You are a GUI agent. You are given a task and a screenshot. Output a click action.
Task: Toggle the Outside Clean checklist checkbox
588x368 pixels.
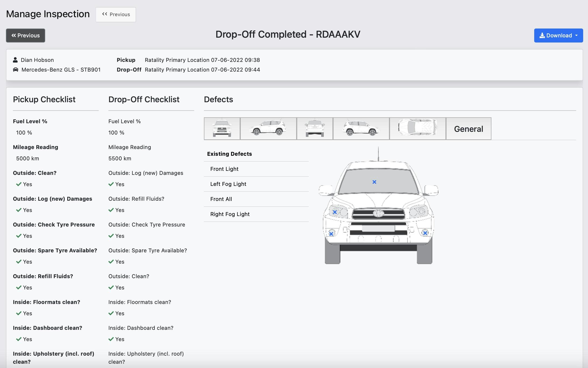pos(18,184)
